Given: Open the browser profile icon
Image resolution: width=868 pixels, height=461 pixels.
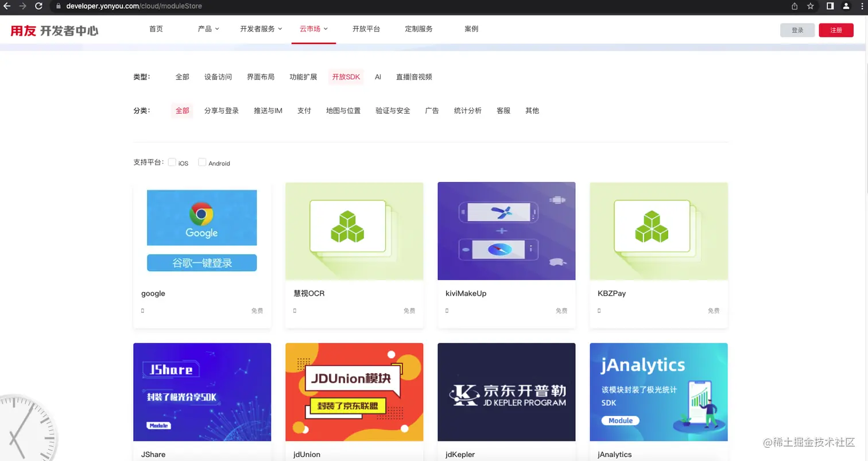Looking at the screenshot, I should (846, 6).
